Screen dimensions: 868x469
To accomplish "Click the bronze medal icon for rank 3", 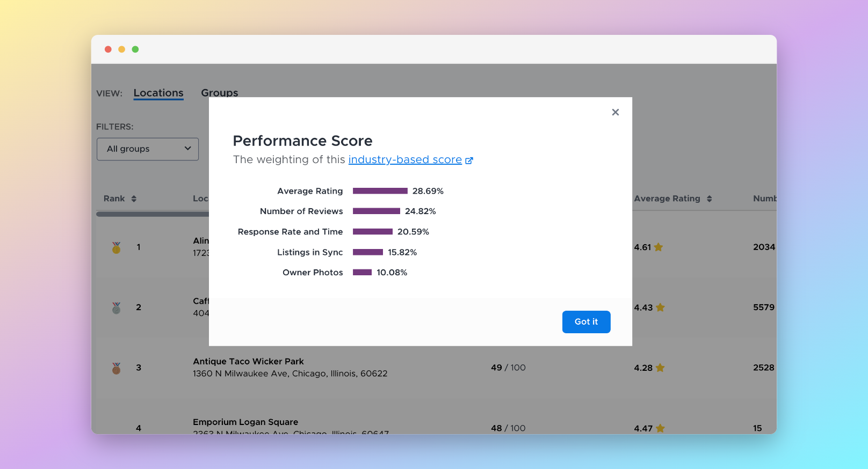I will [x=116, y=368].
